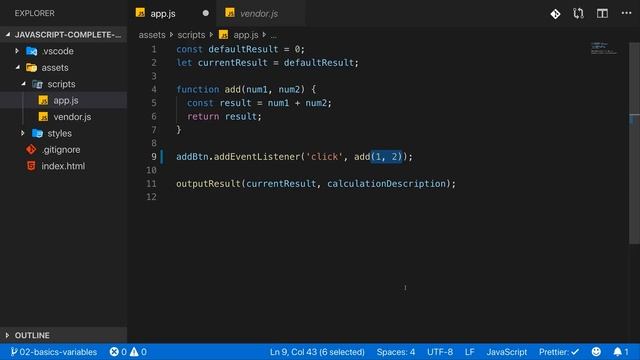Click the index.html HTML5 icon
Image resolution: width=640 pixels, height=360 pixels.
[x=31, y=166]
